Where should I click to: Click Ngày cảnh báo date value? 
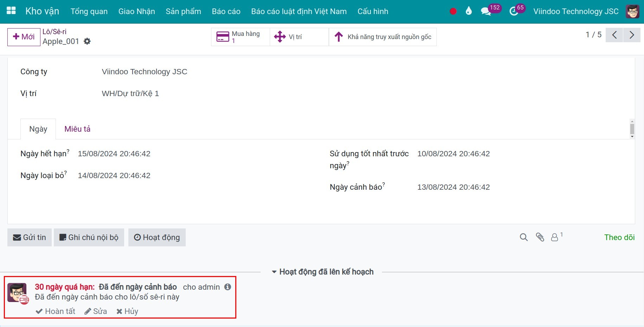tap(453, 187)
